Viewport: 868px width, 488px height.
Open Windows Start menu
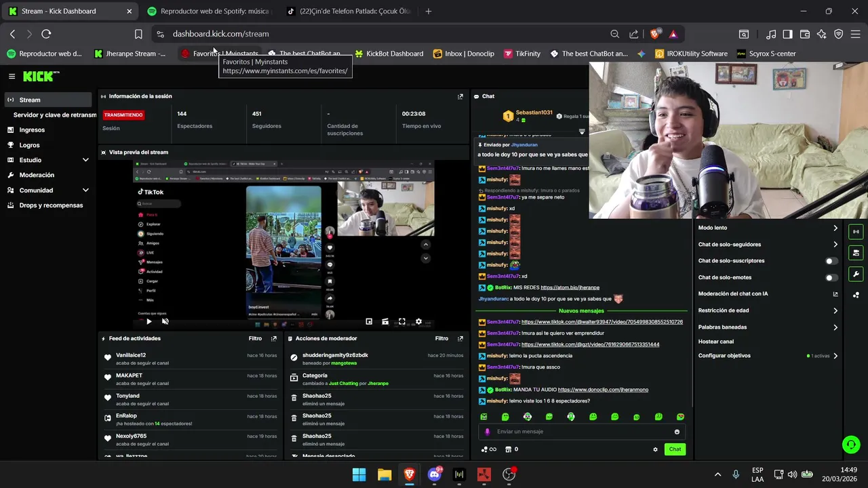click(359, 474)
